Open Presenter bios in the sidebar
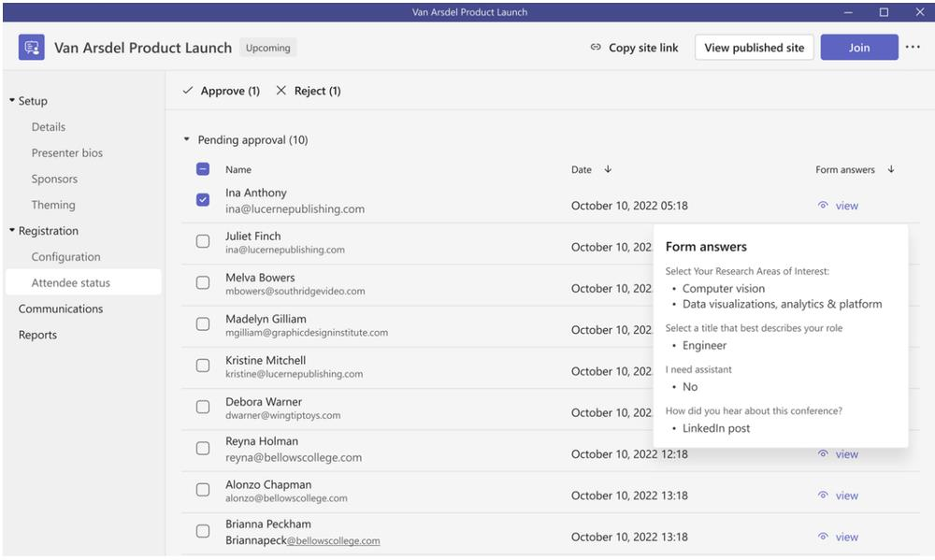 (x=66, y=152)
